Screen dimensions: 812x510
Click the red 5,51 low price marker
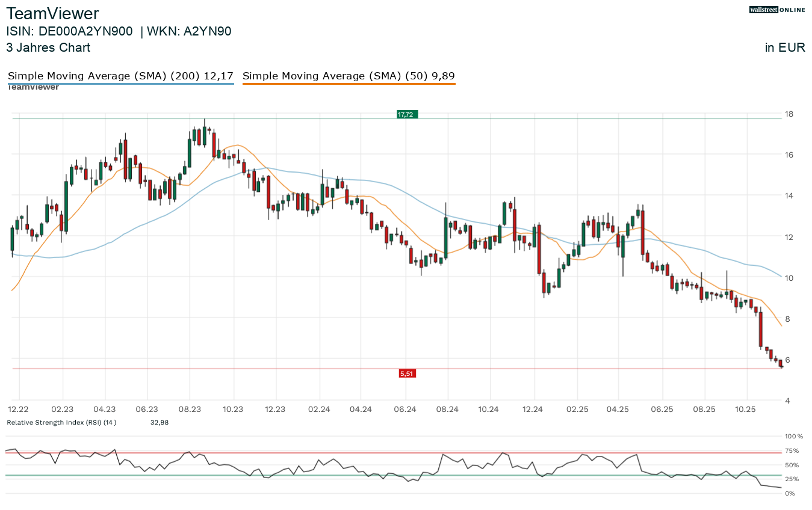point(407,373)
